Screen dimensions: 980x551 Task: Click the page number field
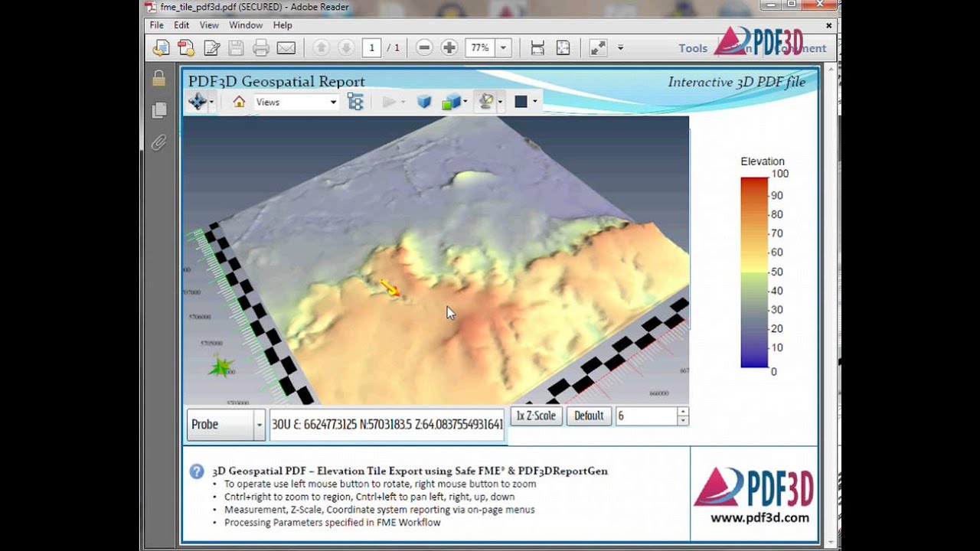(x=371, y=48)
